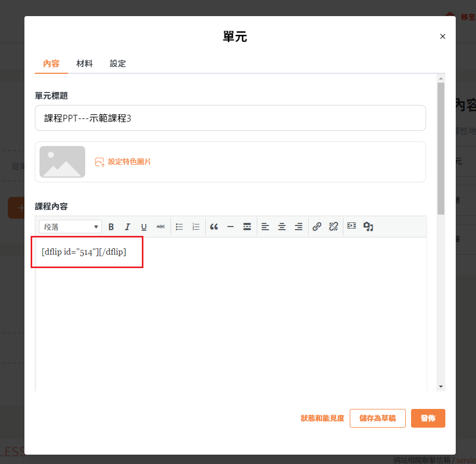Toggle underline formatting button
Screen dimensions: 476x464
144,227
